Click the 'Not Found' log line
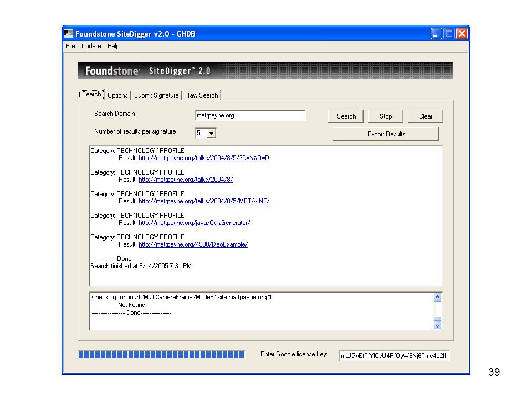Image resolution: width=532 pixels, height=399 pixels. [x=132, y=305]
